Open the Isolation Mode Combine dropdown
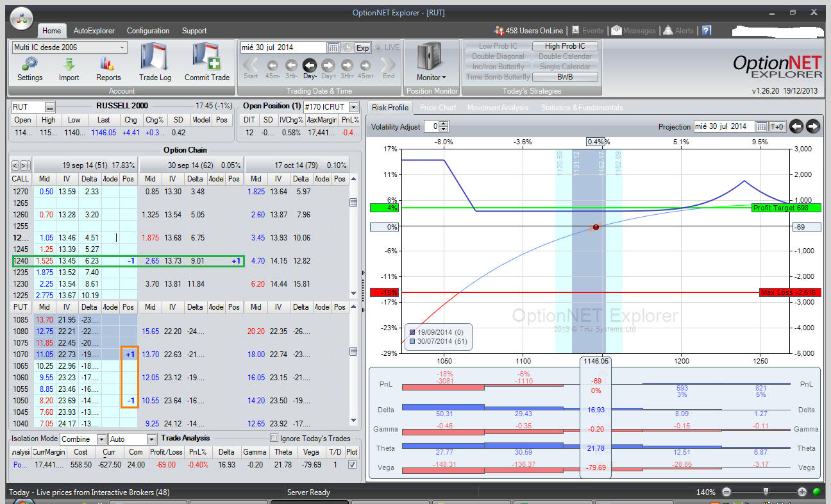Screen dimensions: 831x504 101,439
